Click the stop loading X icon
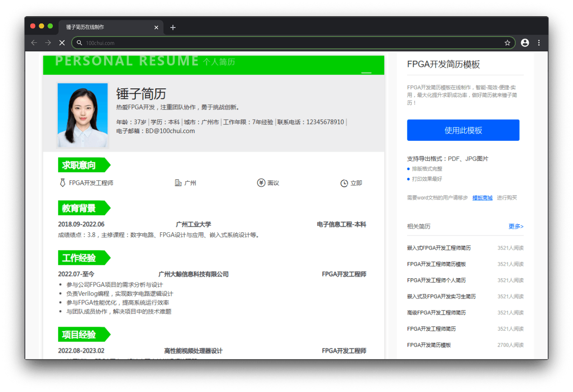 (62, 43)
